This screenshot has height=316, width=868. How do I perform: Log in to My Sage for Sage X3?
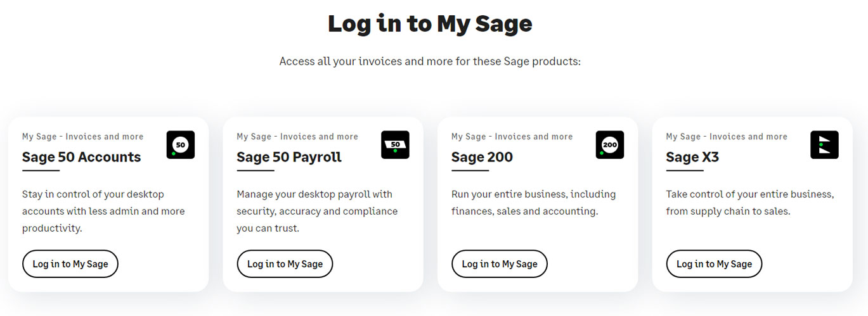tap(714, 264)
